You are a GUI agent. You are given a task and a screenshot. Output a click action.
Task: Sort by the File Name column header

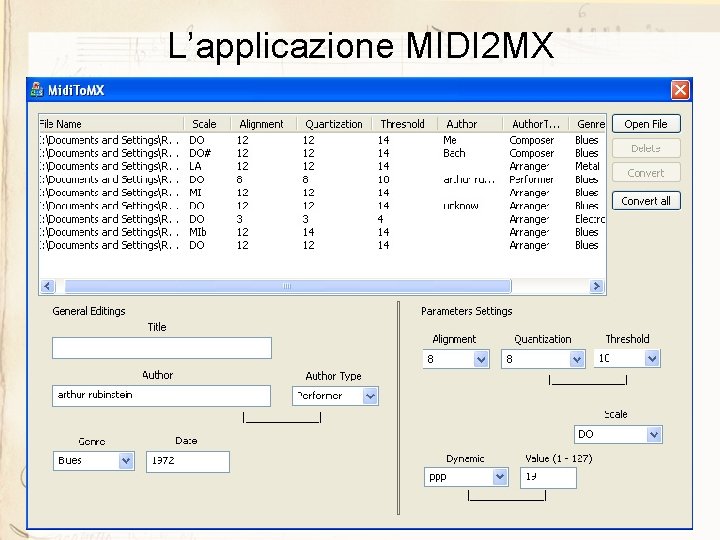click(x=111, y=124)
